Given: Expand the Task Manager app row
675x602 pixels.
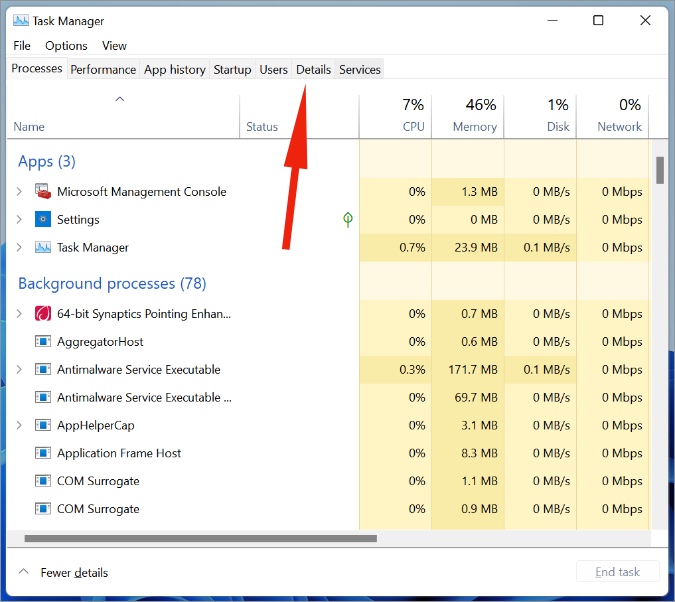Looking at the screenshot, I should coord(19,247).
